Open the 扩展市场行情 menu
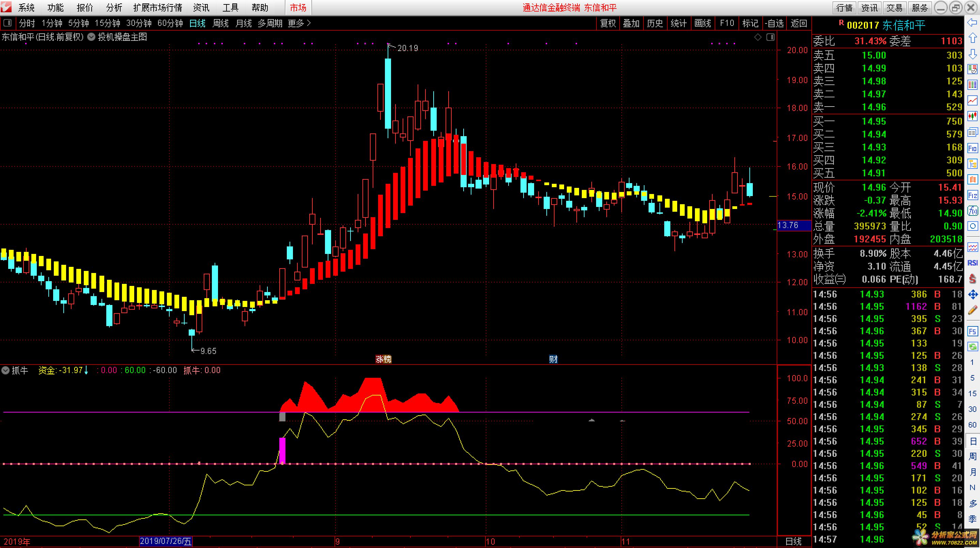Image resolution: width=980 pixels, height=548 pixels. pos(158,7)
